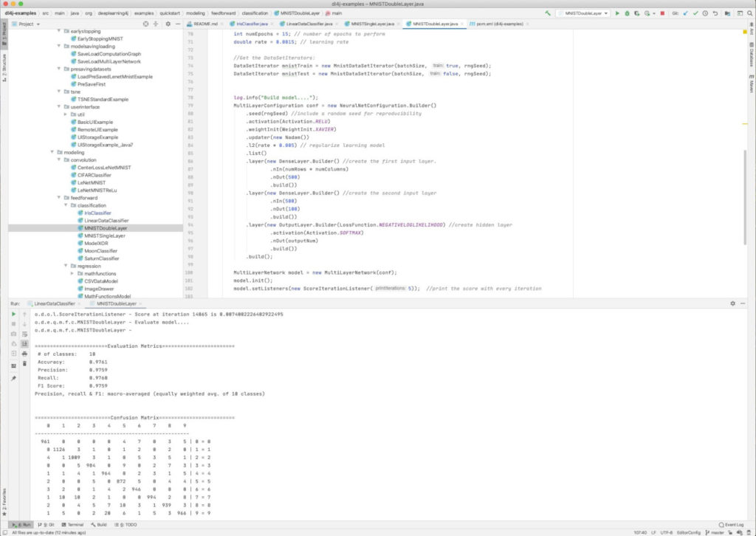756x536 pixels.
Task: Click the locate-file target icon in Project panel
Action: coord(145,24)
